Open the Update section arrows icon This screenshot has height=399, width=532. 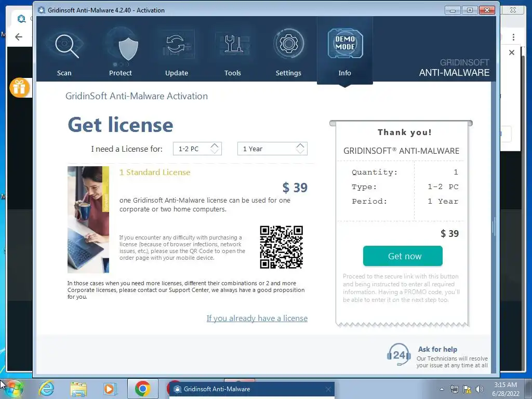tap(176, 45)
